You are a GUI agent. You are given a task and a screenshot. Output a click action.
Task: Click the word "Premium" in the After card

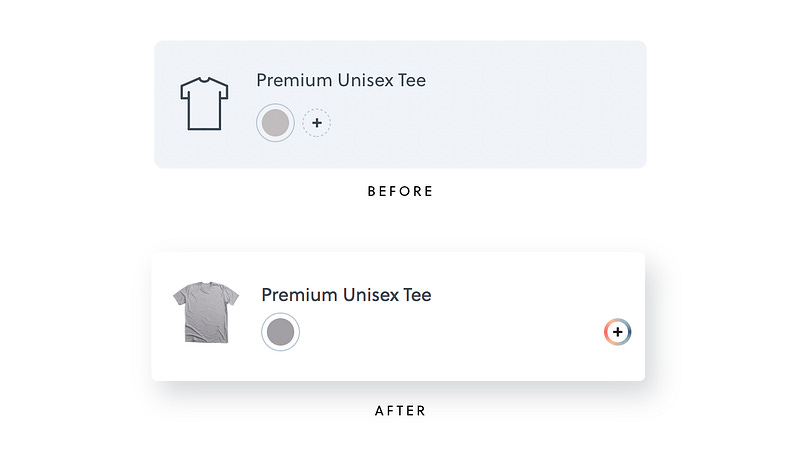[x=299, y=295]
